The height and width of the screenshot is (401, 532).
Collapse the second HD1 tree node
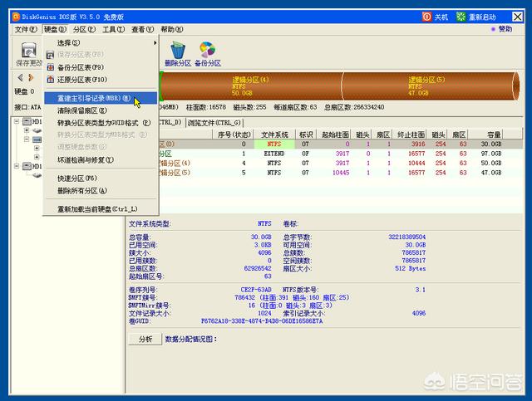[x=17, y=166]
